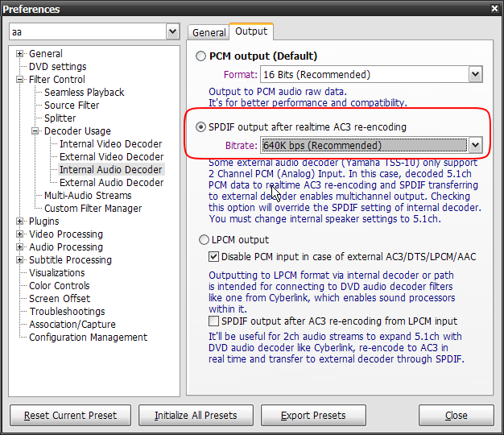Viewport: 504px width, 435px height.
Task: Select SPDIF output after realtime AC3 re-encoding
Action: coord(200,127)
